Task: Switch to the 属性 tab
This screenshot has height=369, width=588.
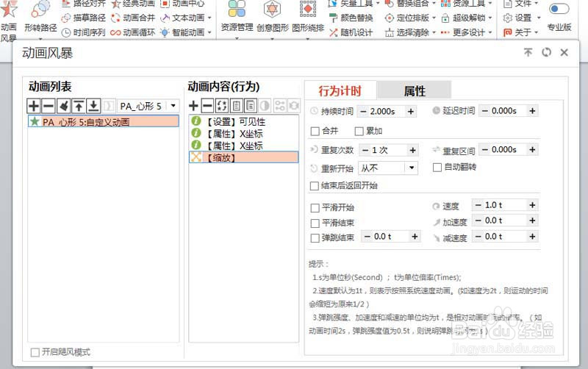Action: pyautogui.click(x=414, y=90)
